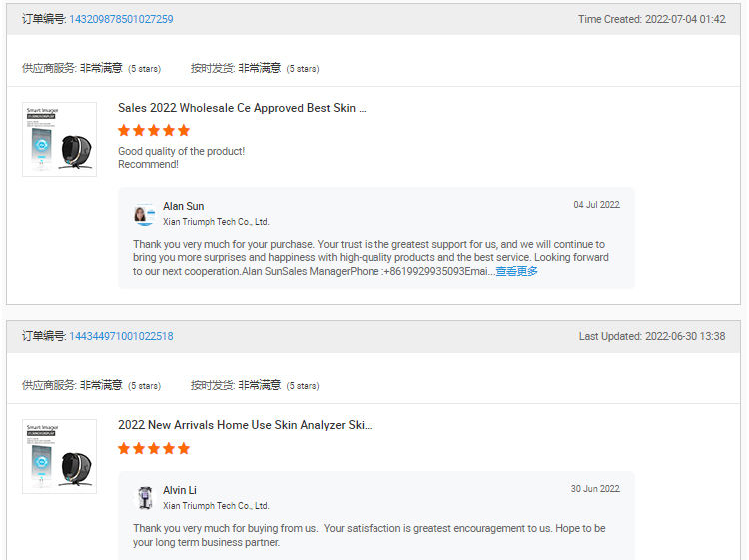The image size is (749, 560).
Task: Click the Alvin Li responder name
Action: pyautogui.click(x=180, y=490)
